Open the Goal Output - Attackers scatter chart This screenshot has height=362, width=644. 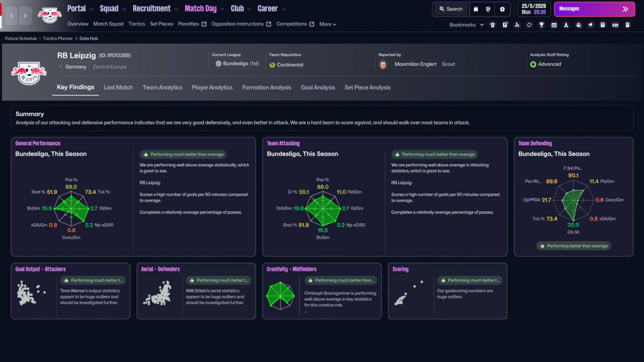click(x=32, y=294)
